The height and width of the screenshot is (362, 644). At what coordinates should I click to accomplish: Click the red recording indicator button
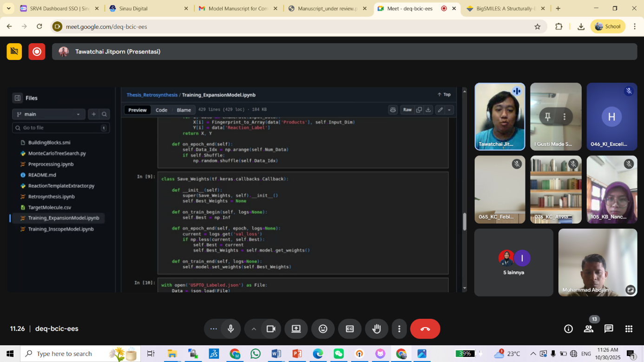tap(37, 52)
